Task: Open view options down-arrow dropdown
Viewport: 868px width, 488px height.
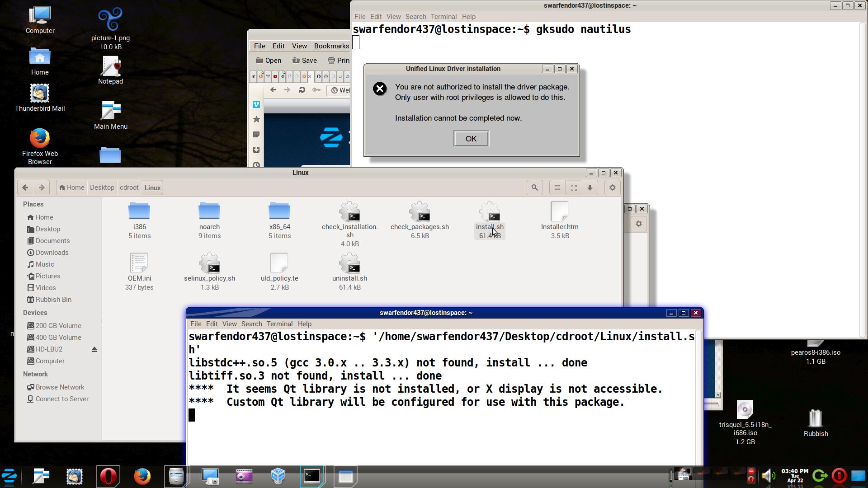Action: (x=590, y=188)
